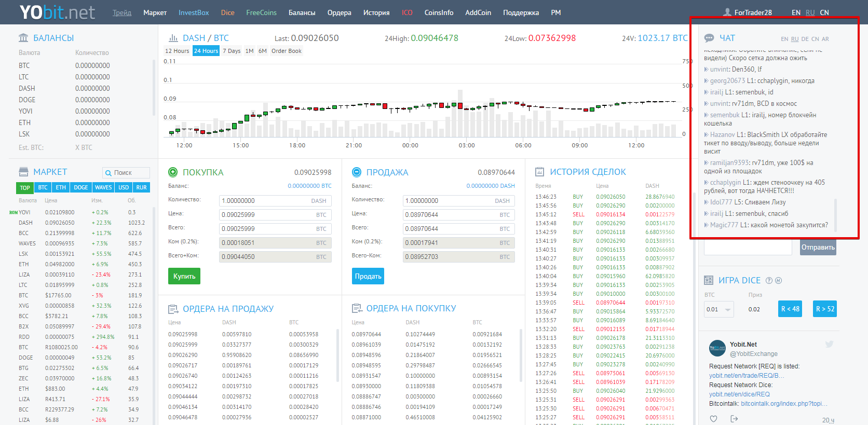Open the bitcointalk.org topic link
This screenshot has height=425, width=868.
783,404
